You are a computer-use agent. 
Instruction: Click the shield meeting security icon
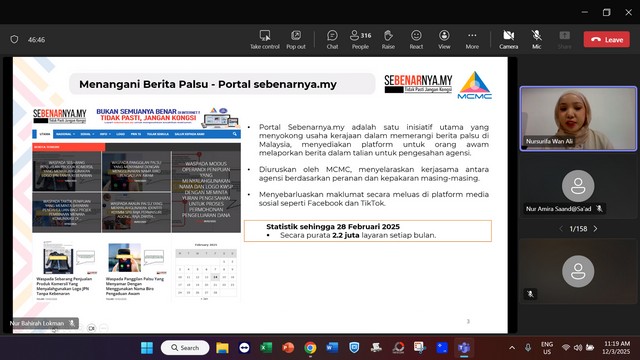14,40
